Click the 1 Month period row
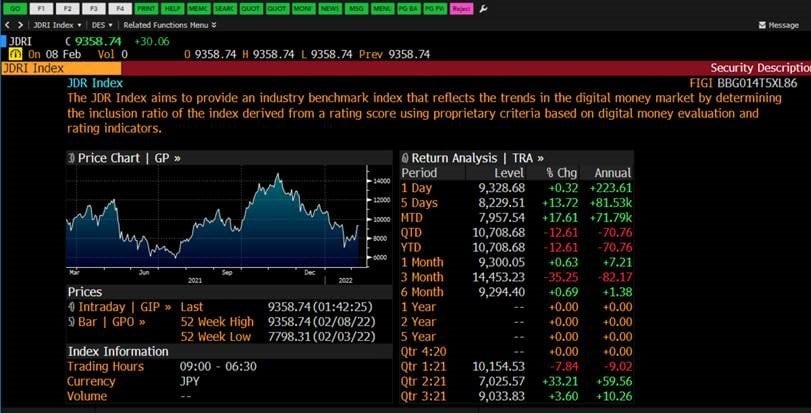The width and height of the screenshot is (811, 413). pos(517,263)
